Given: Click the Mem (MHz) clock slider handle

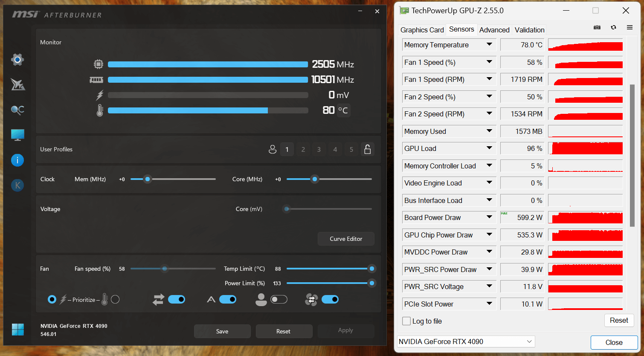Looking at the screenshot, I should pos(148,179).
